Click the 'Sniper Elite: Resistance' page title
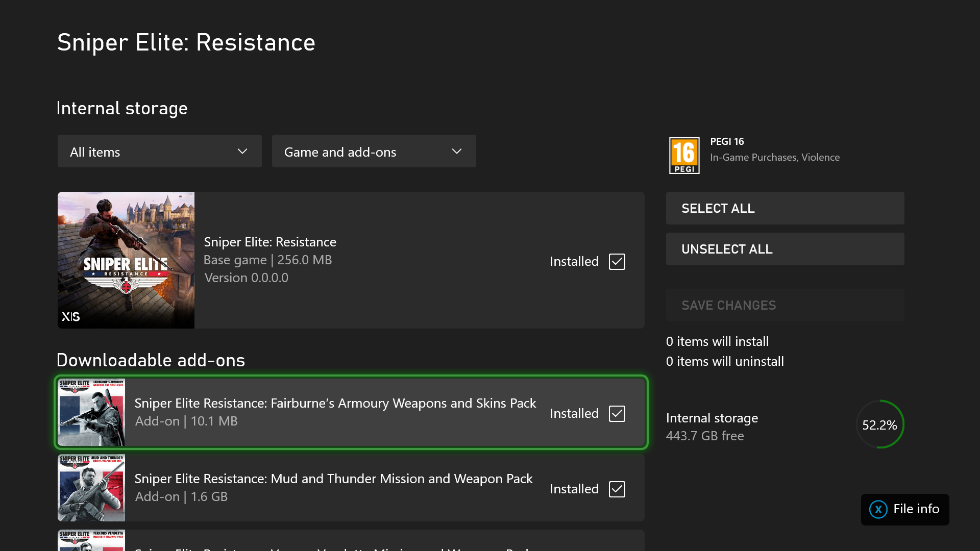980x551 pixels. tap(186, 42)
